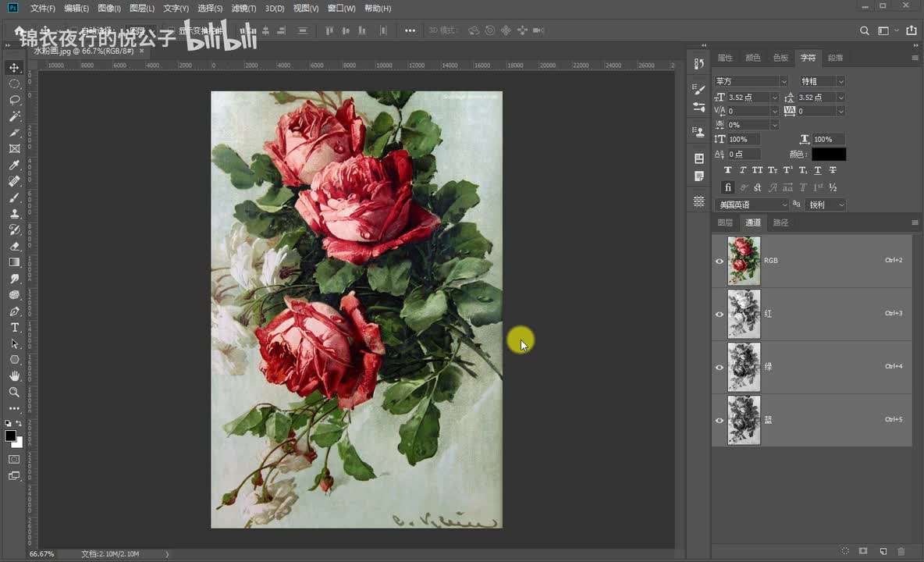Select the Move tool
The height and width of the screenshot is (562, 924).
14,68
